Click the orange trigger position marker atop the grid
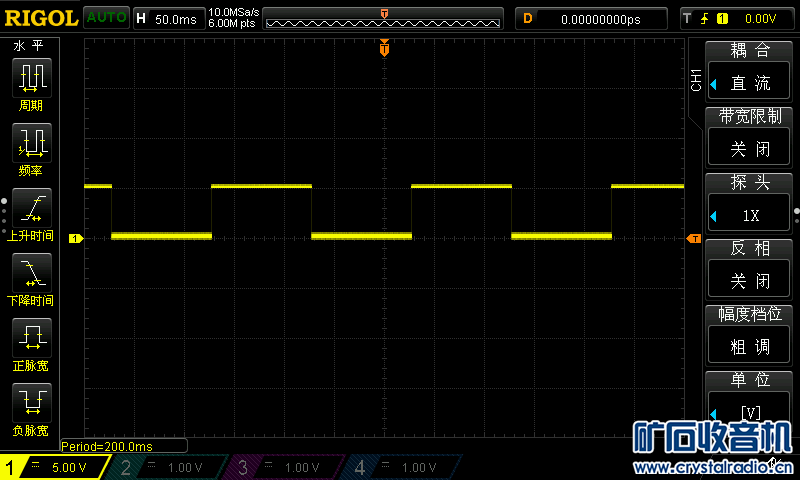Screen dimensions: 800x480 click(384, 48)
